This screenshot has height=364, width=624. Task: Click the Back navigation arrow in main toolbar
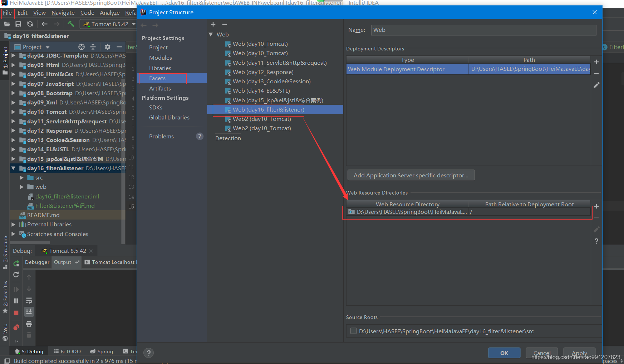point(44,24)
